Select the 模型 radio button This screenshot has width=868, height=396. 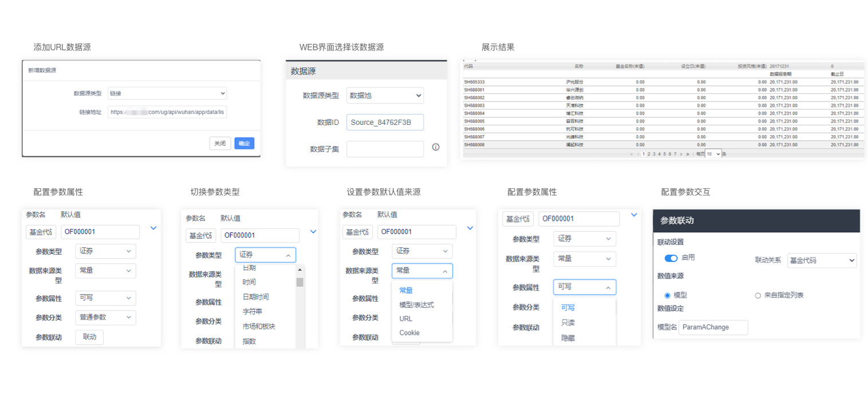(x=667, y=295)
